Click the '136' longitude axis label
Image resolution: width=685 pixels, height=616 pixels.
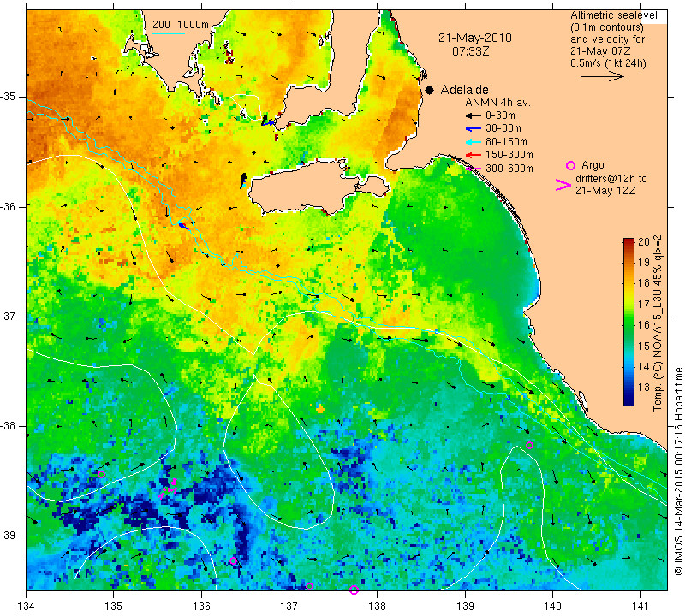coord(202,607)
